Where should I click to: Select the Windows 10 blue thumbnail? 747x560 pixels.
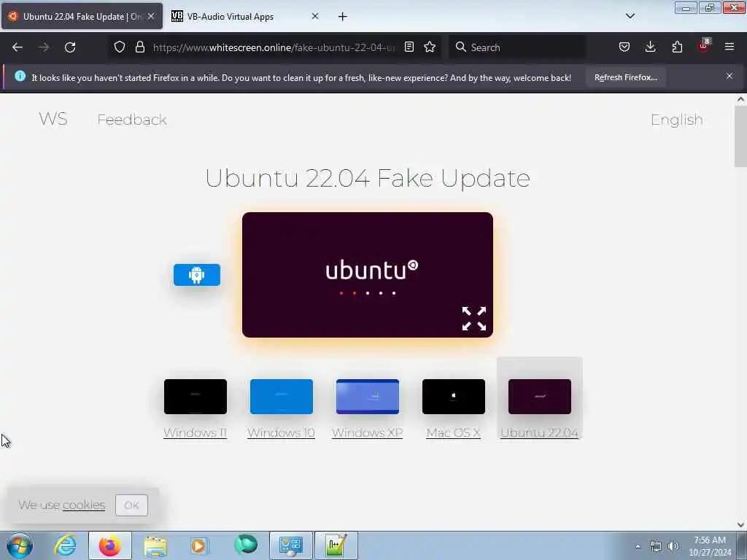point(282,397)
